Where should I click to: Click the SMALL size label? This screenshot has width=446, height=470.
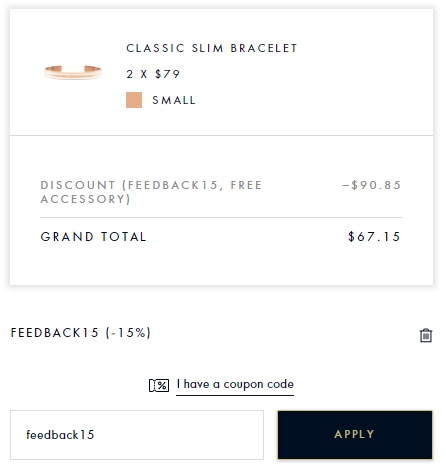pyautogui.click(x=174, y=100)
